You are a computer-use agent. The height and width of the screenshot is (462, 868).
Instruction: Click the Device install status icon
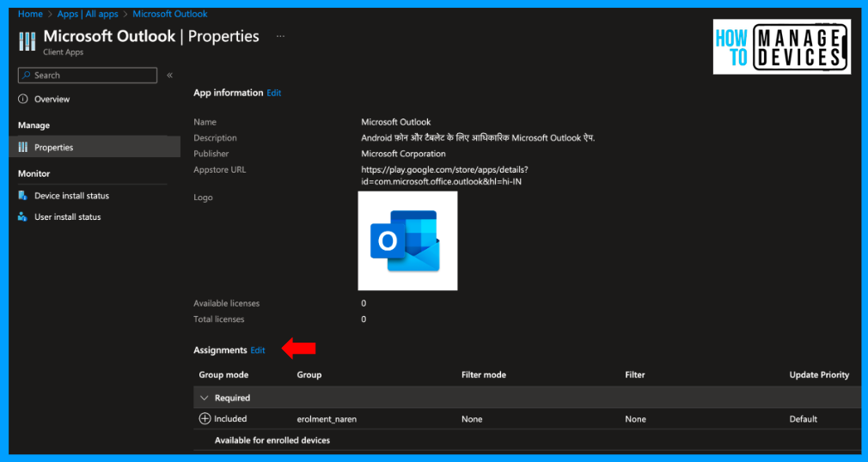[x=22, y=195]
